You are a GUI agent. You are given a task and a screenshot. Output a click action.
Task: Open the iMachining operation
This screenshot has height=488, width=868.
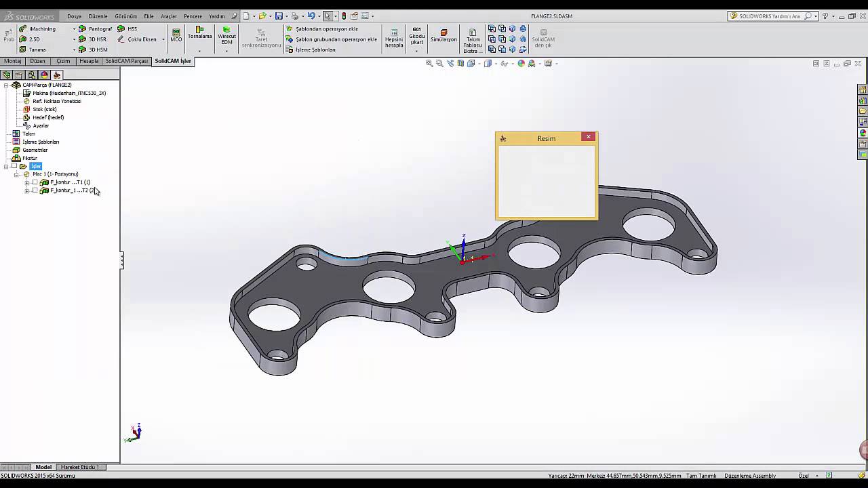[37, 29]
